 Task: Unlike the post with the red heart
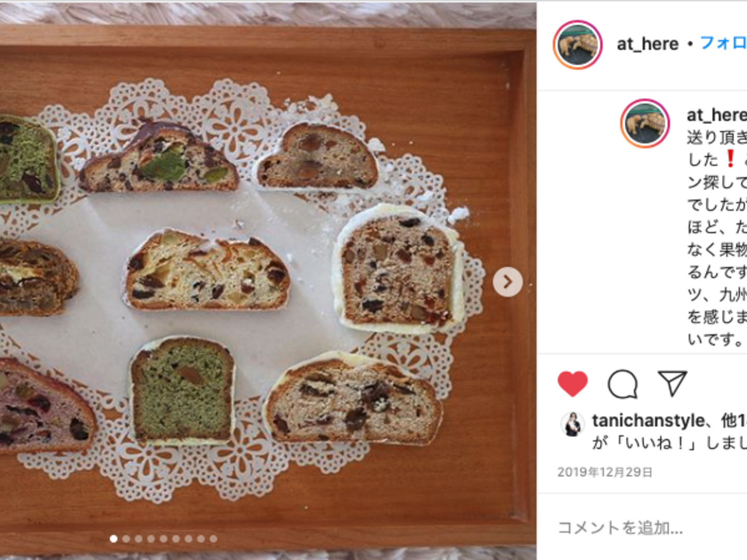572,384
